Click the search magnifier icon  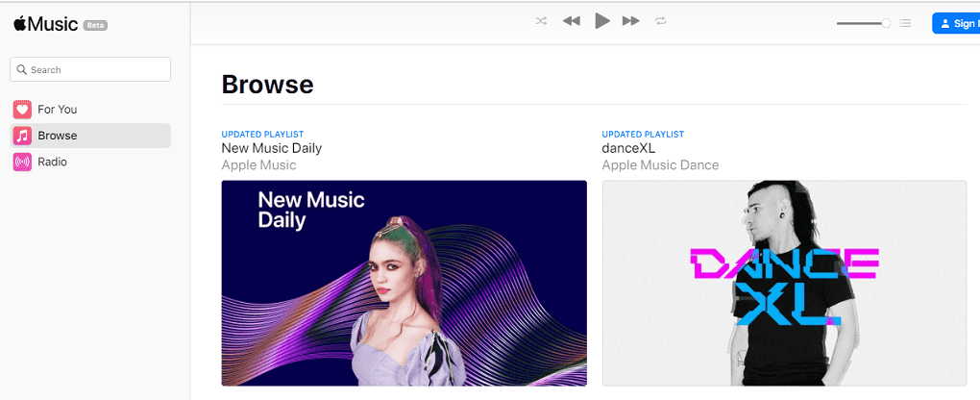click(22, 69)
